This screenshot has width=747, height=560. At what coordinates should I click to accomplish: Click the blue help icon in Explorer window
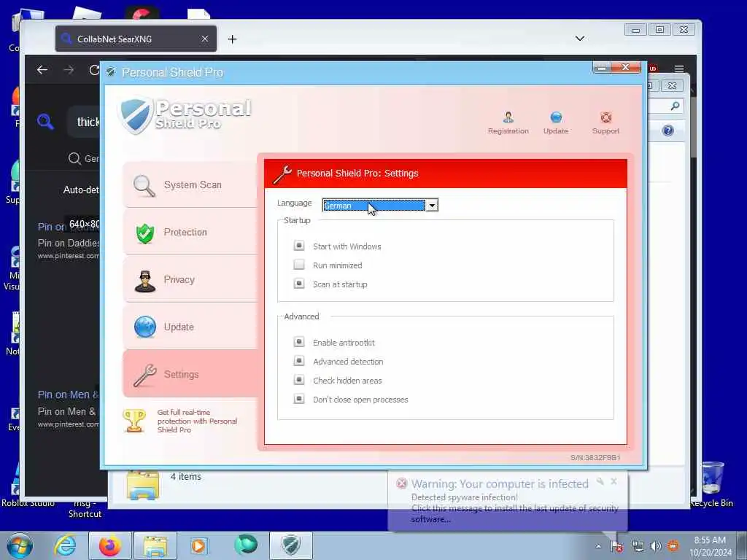point(668,131)
